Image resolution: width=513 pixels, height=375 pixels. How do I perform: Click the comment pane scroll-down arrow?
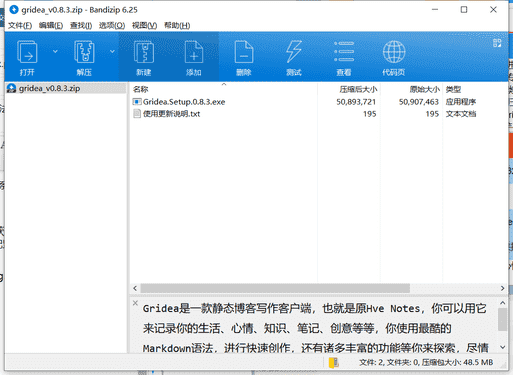pos(502,347)
